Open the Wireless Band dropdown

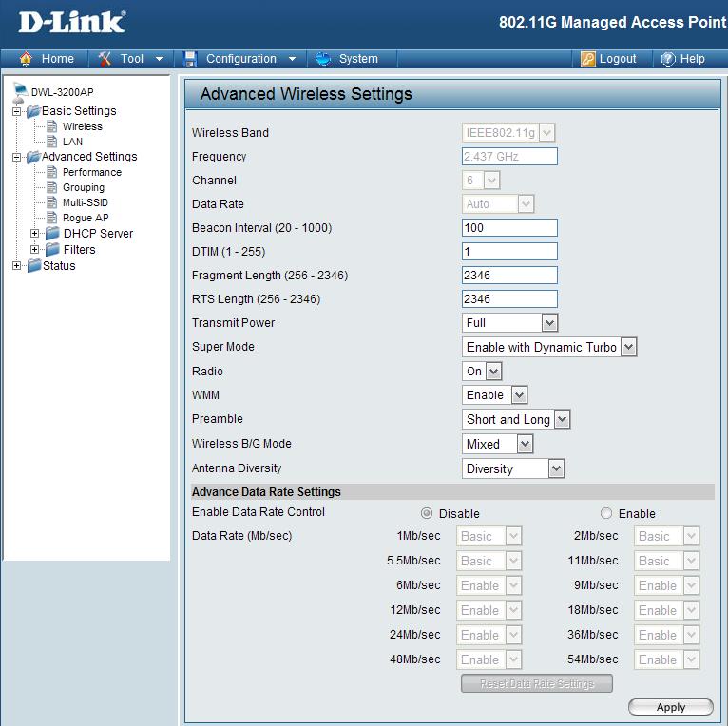tap(508, 133)
